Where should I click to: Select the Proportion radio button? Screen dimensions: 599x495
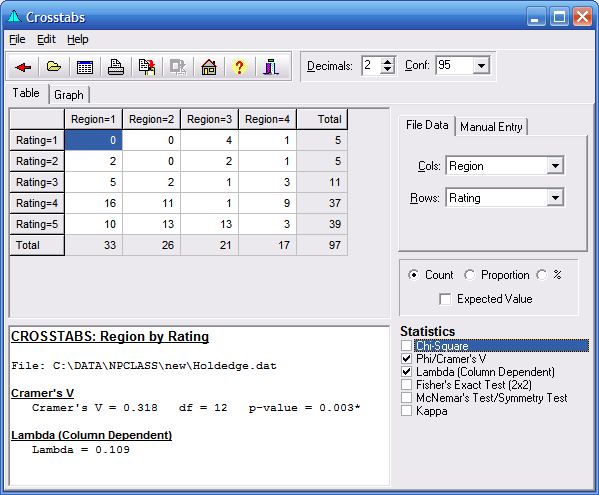[x=469, y=275]
